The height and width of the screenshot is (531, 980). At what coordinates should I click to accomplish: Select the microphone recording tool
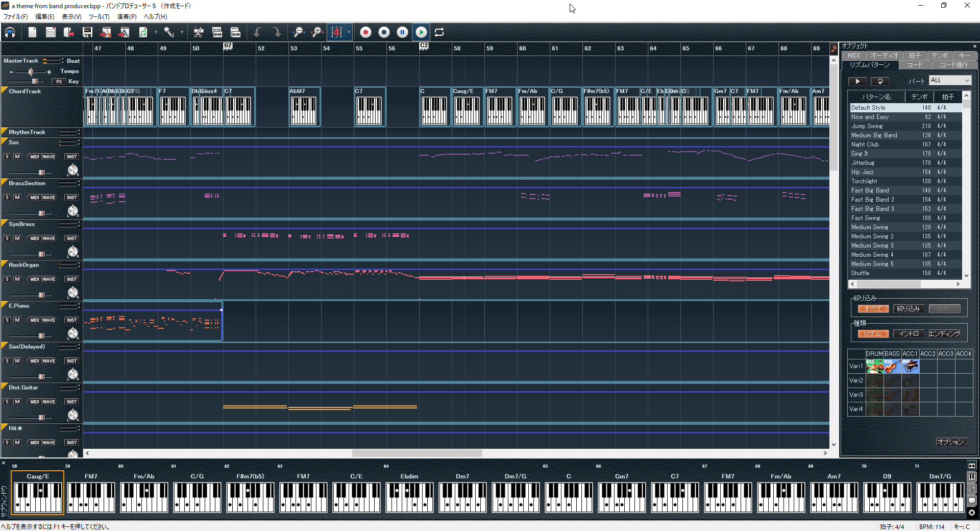(169, 32)
